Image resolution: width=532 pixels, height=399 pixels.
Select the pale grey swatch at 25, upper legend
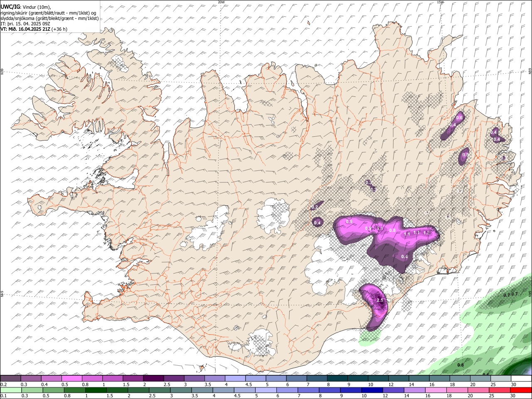pyautogui.click(x=501, y=379)
